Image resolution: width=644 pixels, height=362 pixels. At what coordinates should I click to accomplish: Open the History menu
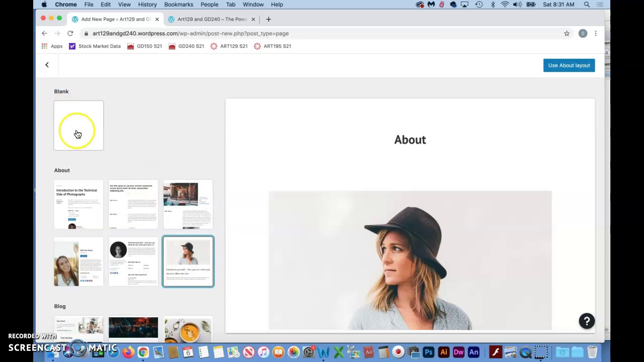click(147, 5)
